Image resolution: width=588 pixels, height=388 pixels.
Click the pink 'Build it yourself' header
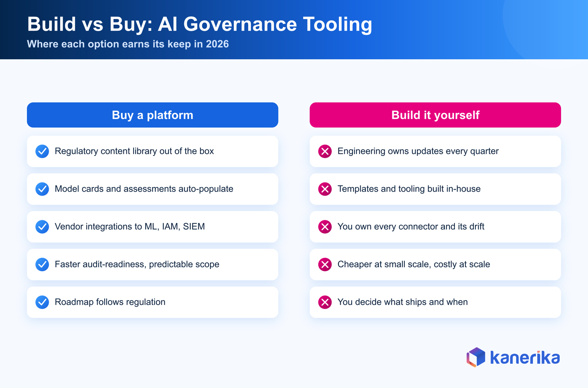coord(435,115)
